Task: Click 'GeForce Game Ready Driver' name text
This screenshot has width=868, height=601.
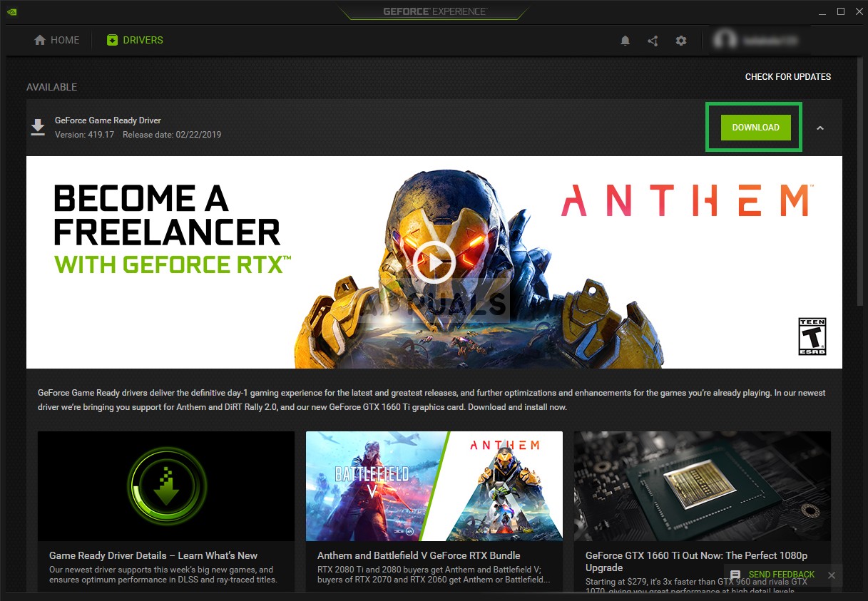Action: coord(108,120)
